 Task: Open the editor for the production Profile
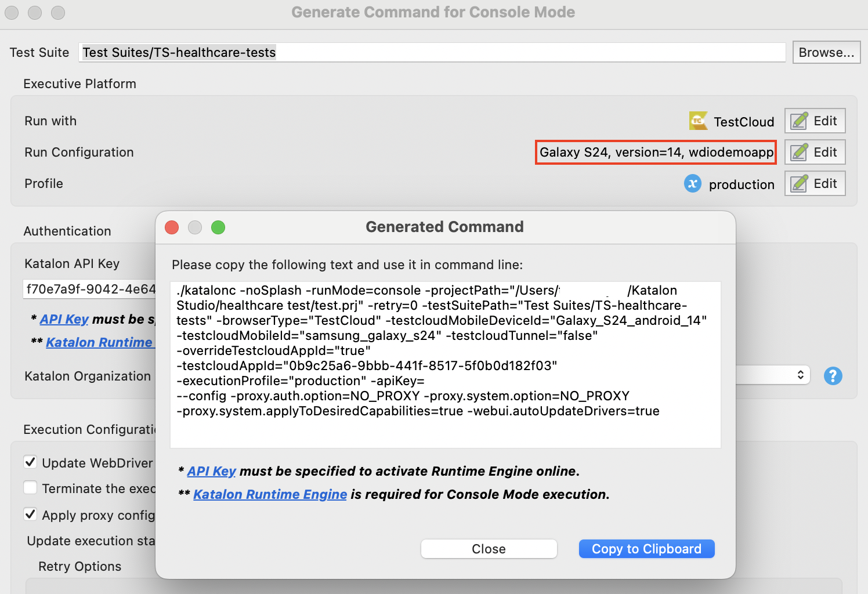click(815, 183)
